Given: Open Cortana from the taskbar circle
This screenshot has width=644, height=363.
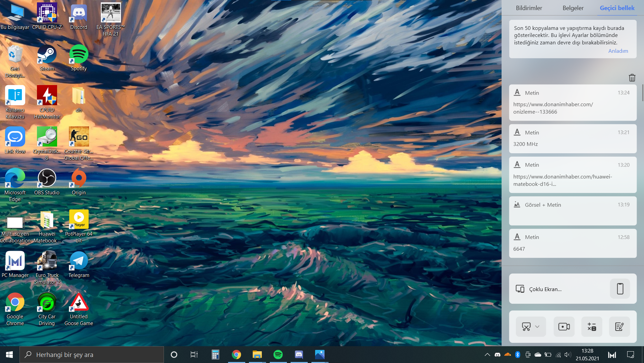Looking at the screenshot, I should click(174, 355).
